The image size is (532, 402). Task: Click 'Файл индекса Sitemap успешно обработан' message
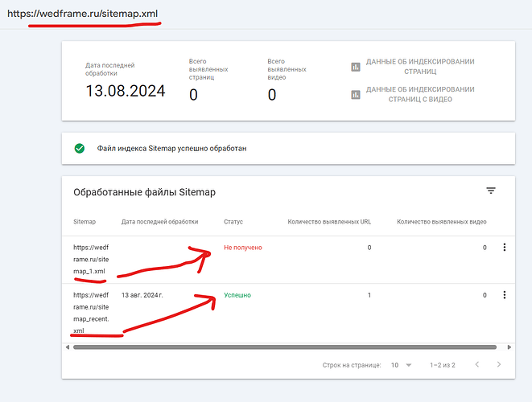coord(171,149)
